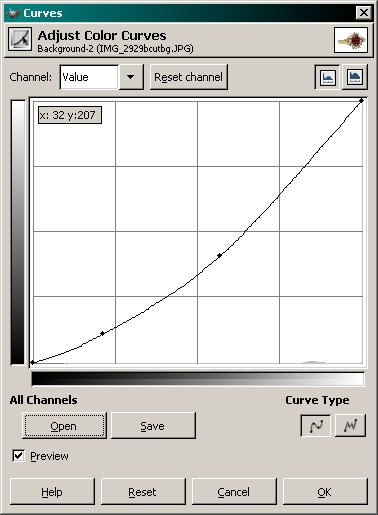
Task: Open Help for the Curves tool
Action: pyautogui.click(x=52, y=492)
